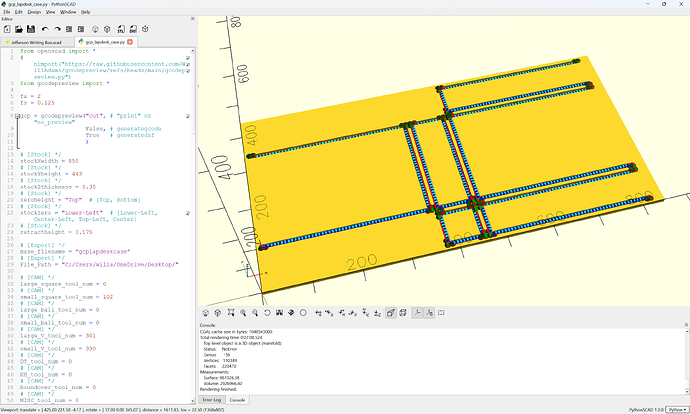
Task: Click the Reset View icon
Action: (267, 313)
